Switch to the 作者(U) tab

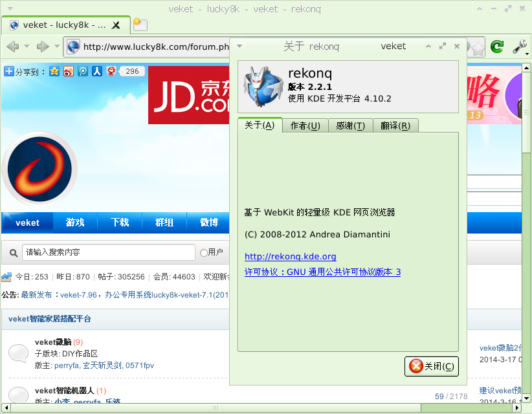(305, 125)
